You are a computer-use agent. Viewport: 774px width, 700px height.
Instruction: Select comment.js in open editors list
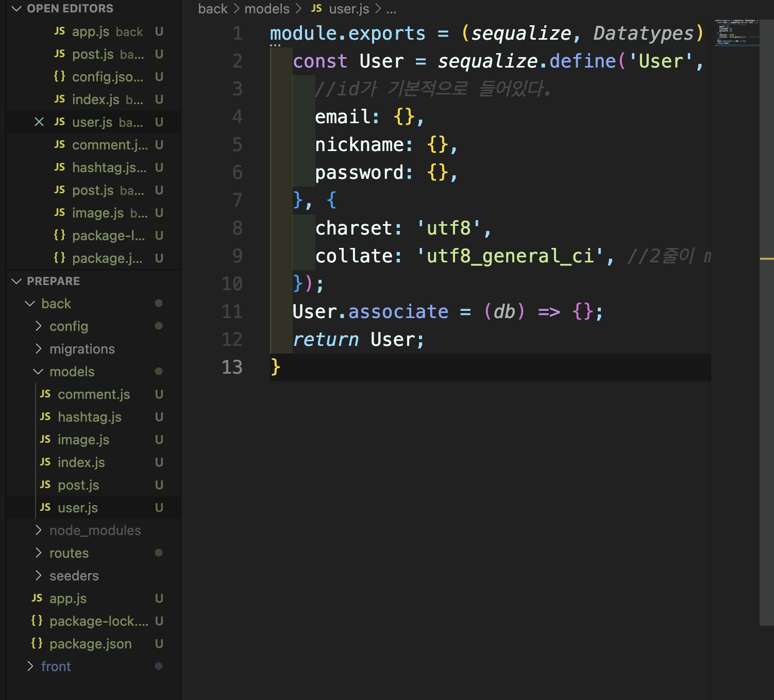[x=93, y=145]
